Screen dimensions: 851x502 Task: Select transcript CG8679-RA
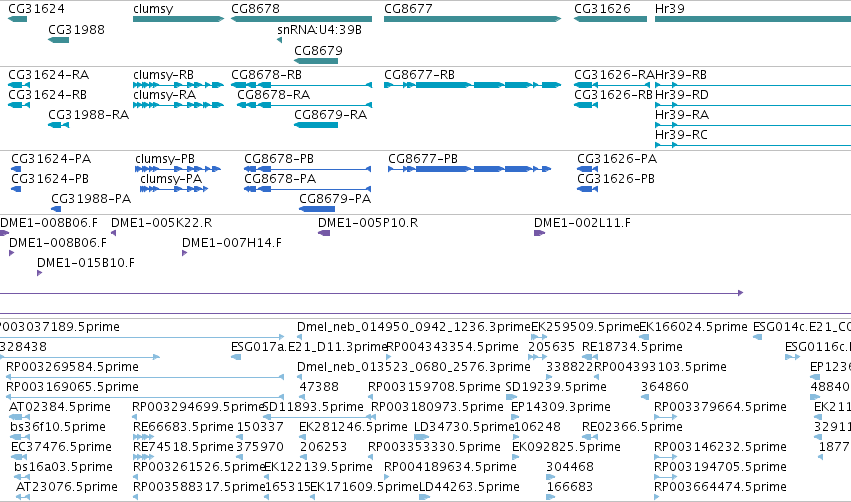click(331, 115)
